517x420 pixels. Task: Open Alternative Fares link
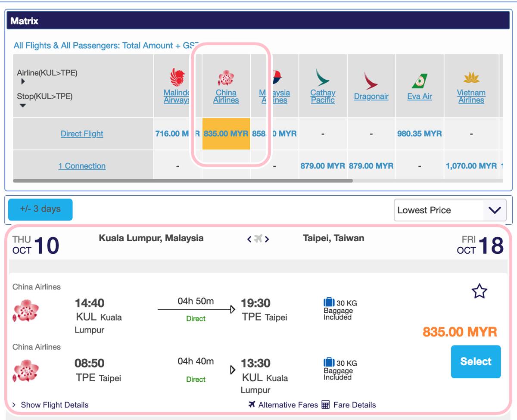(x=288, y=405)
